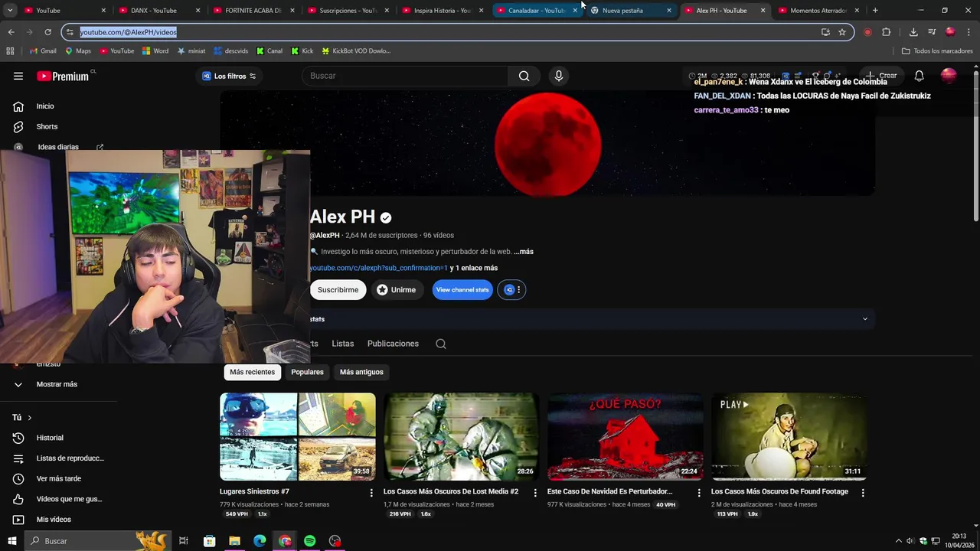The width and height of the screenshot is (980, 551).
Task: Open Chrome downloads icon
Action: click(913, 32)
